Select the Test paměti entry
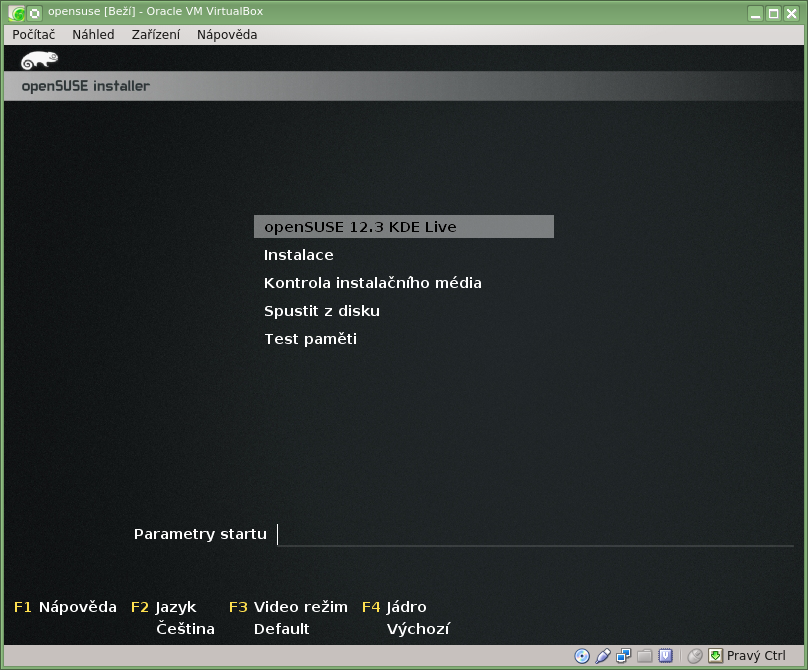Viewport: 808px width, 670px height. coord(310,339)
